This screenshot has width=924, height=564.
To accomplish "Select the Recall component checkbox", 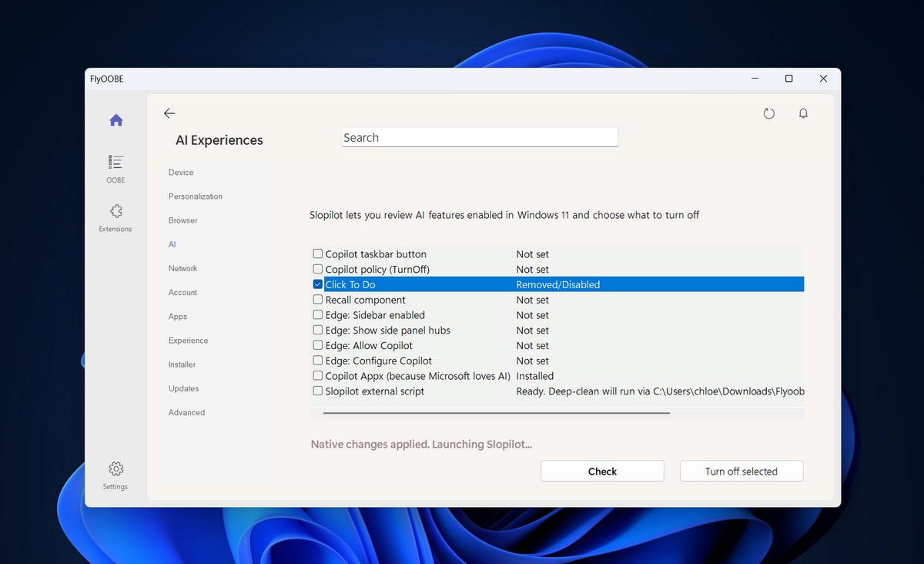I will (317, 299).
